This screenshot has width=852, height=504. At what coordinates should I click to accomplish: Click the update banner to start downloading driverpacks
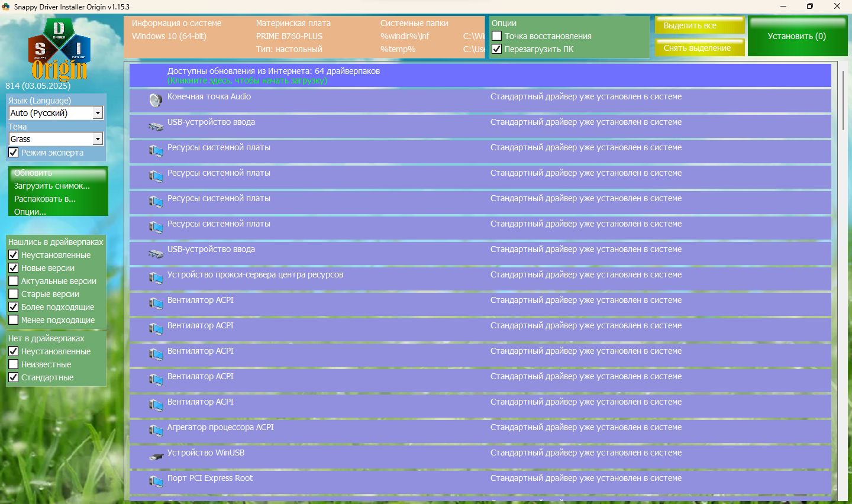coord(480,76)
